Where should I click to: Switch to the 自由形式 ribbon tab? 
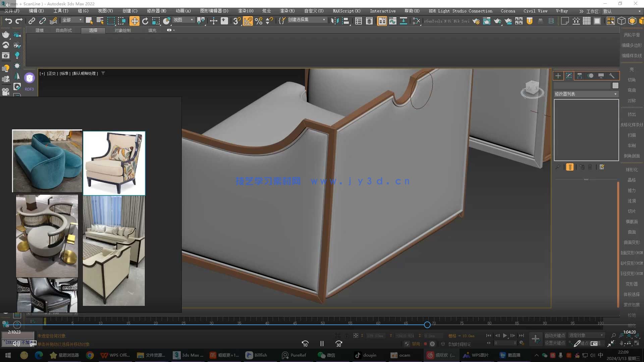tap(64, 31)
